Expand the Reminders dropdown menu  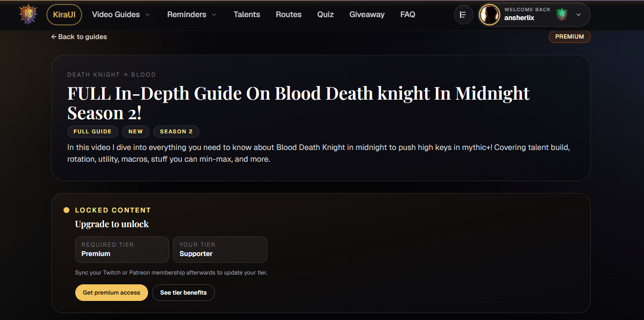192,15
